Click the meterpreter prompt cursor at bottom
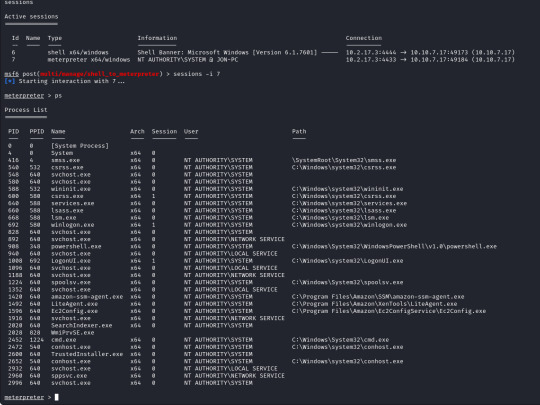The height and width of the screenshot is (405, 540). (56, 397)
